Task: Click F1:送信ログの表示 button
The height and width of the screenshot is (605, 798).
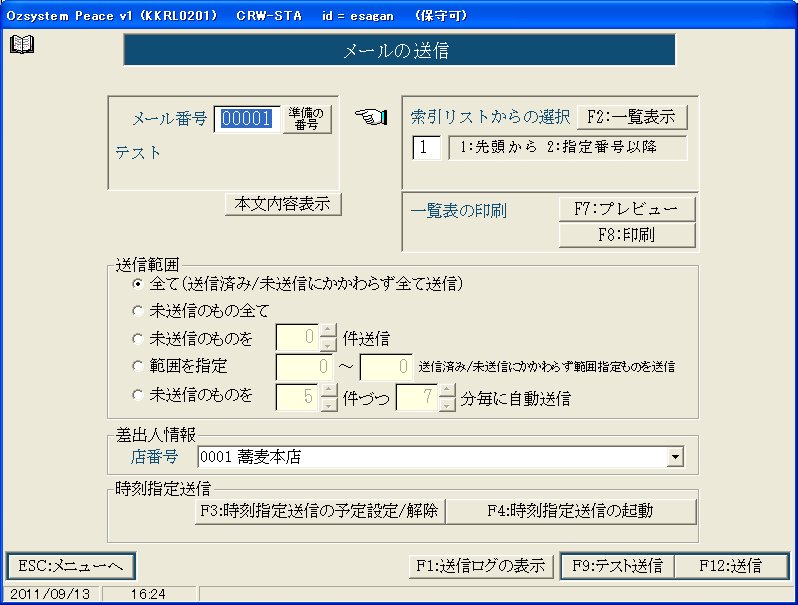Action: 481,566
